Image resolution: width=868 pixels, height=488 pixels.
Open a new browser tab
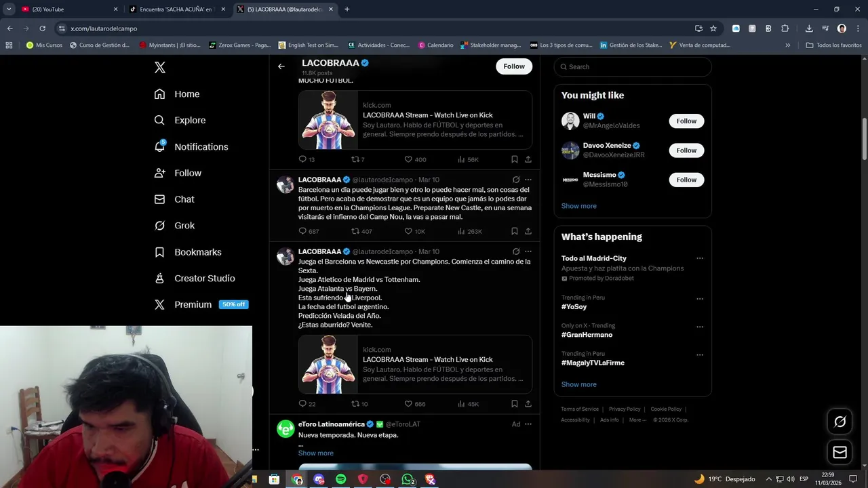coord(347,9)
